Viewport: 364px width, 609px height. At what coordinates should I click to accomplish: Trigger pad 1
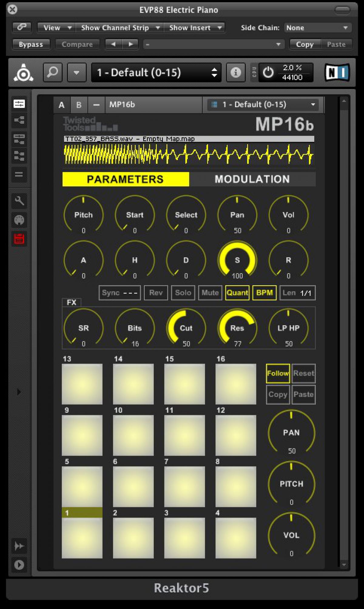click(x=82, y=538)
